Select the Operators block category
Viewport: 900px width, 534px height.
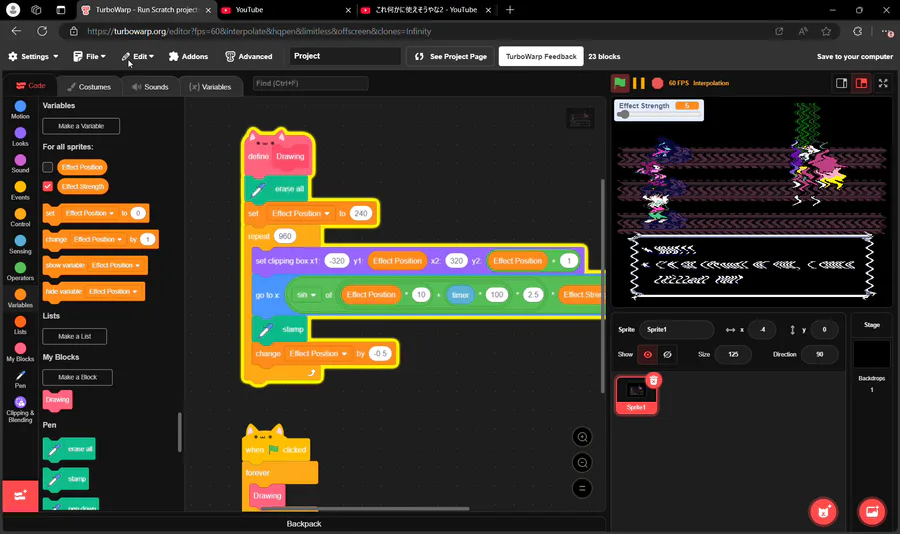tap(20, 271)
